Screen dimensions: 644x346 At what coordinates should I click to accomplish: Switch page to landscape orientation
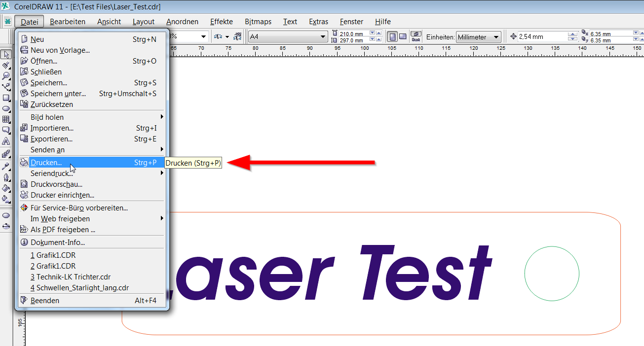coord(403,36)
